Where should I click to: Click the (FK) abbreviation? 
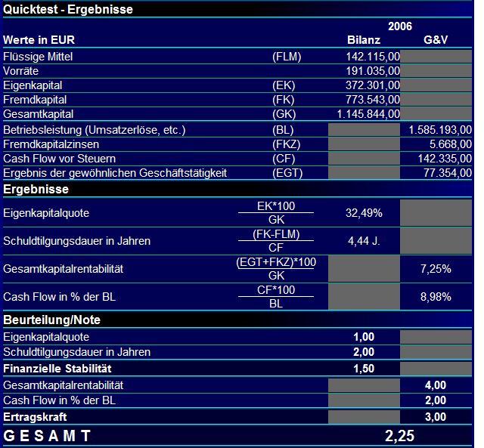click(284, 100)
